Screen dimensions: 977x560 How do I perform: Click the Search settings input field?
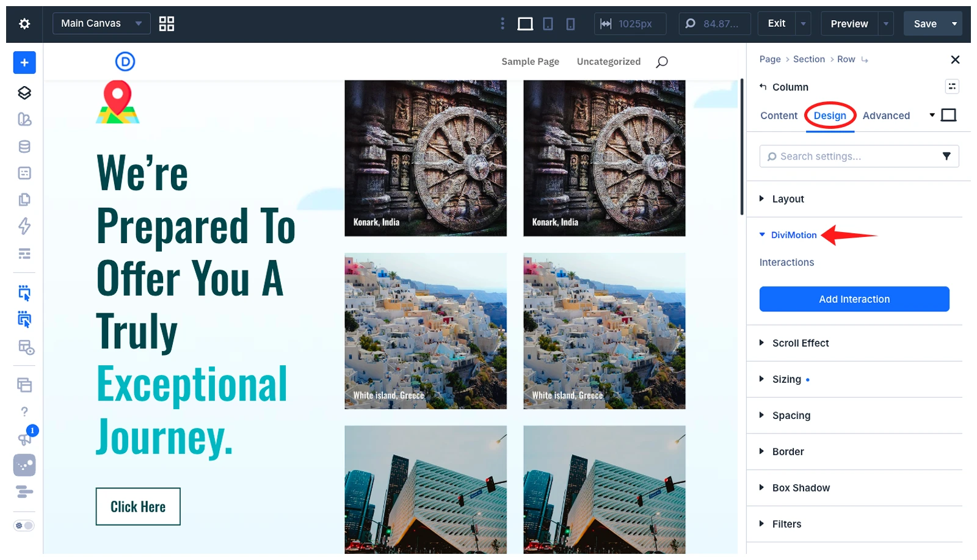pos(859,156)
